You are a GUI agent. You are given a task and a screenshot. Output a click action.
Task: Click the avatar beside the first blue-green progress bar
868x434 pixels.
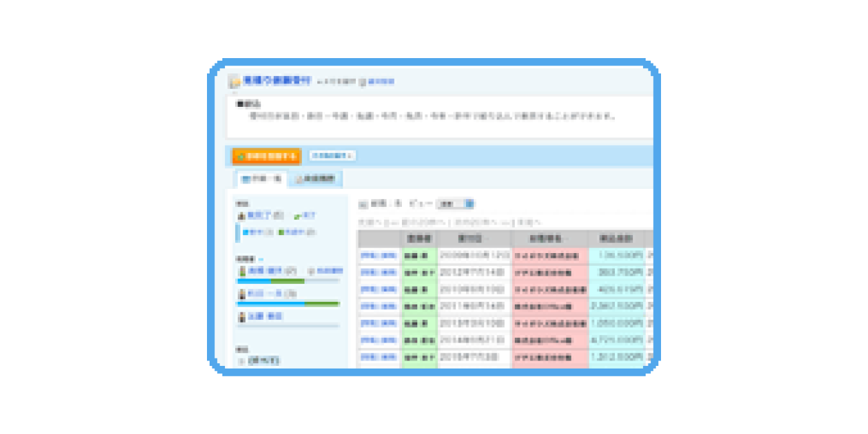[x=242, y=271]
